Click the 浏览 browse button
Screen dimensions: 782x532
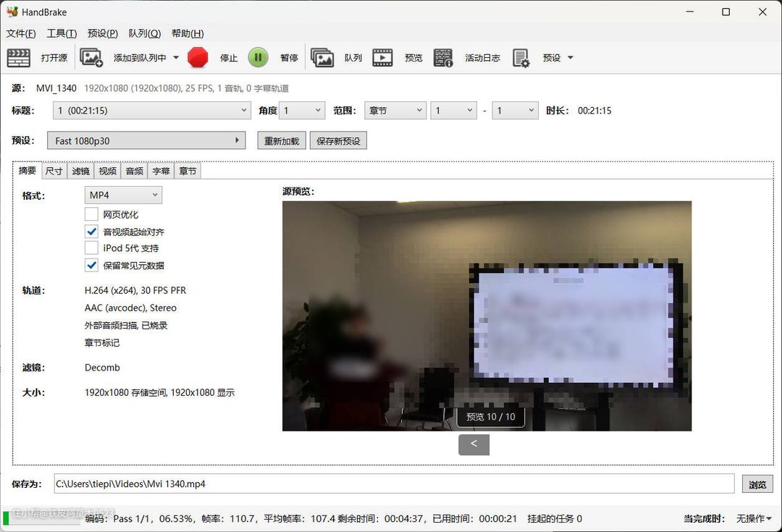(x=757, y=484)
